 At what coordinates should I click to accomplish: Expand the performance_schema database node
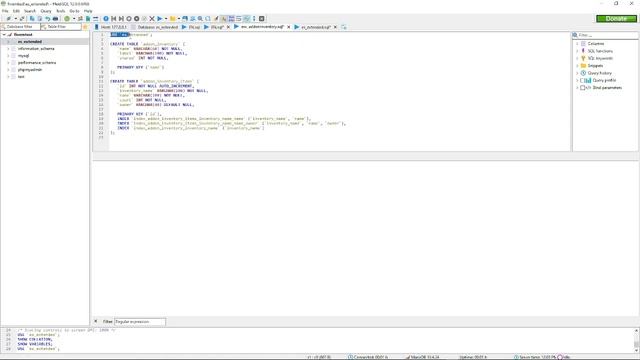[x=8, y=62]
